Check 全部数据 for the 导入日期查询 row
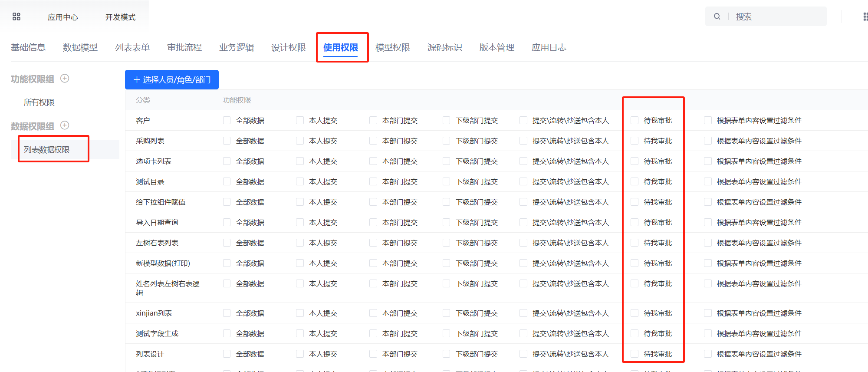Viewport: 868px width, 372px height. pos(227,222)
